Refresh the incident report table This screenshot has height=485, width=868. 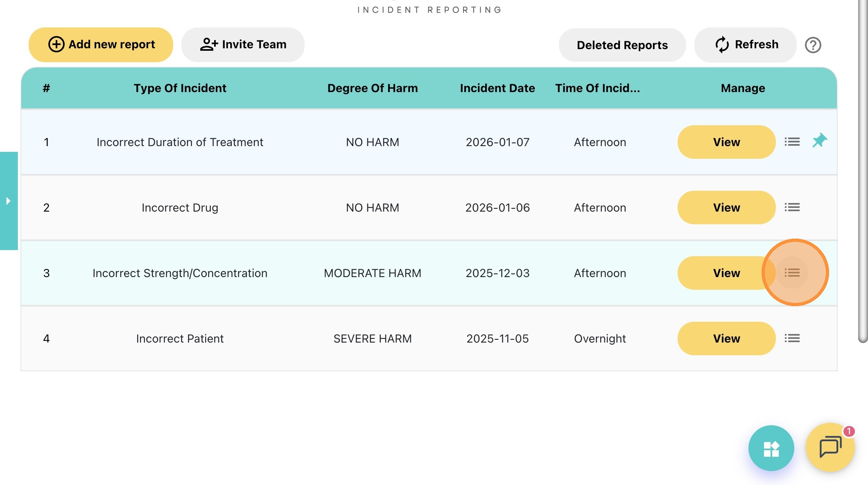[x=746, y=45]
